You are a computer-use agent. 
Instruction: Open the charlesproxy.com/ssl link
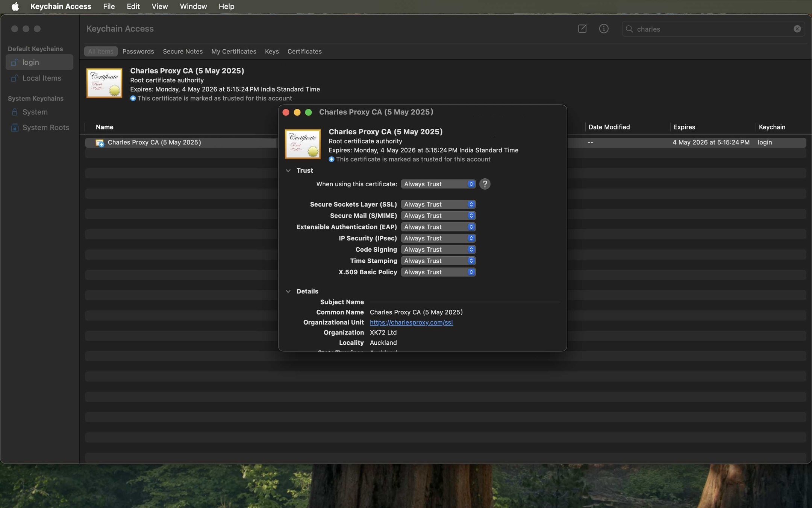[x=411, y=322]
